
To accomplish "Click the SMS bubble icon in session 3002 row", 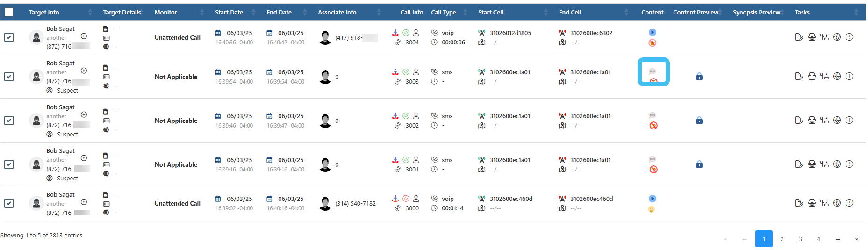I will click(x=653, y=115).
